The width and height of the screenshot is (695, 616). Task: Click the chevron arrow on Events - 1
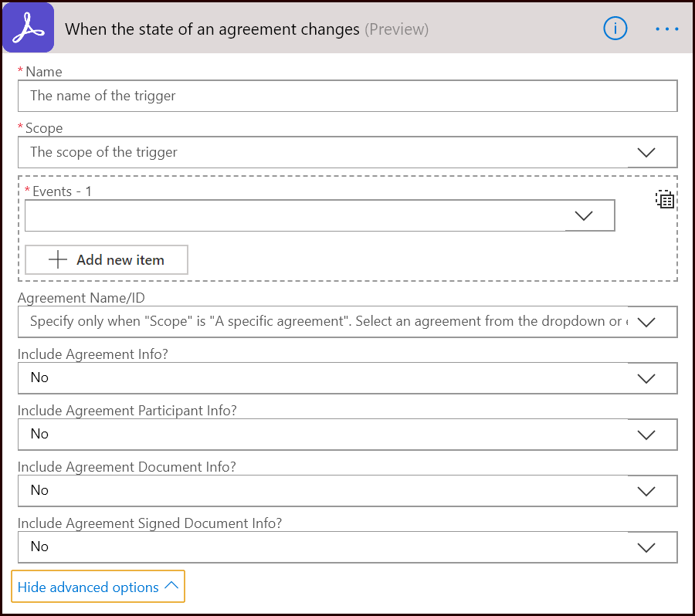point(584,216)
